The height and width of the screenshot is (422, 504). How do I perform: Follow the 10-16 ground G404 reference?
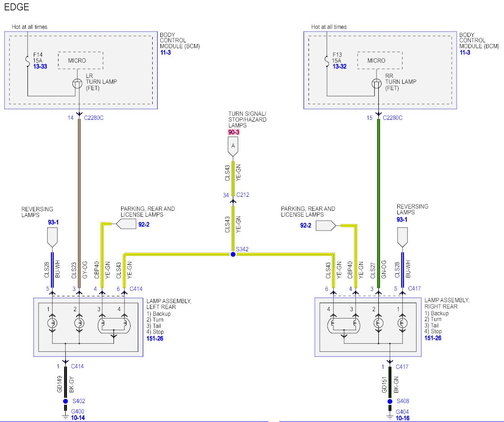coord(402,417)
